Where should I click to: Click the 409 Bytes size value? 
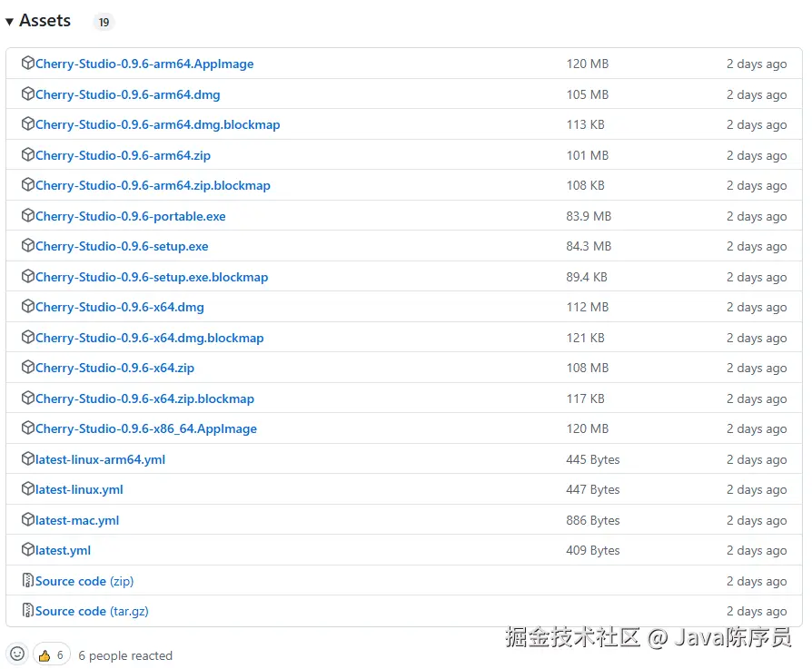pyautogui.click(x=592, y=550)
